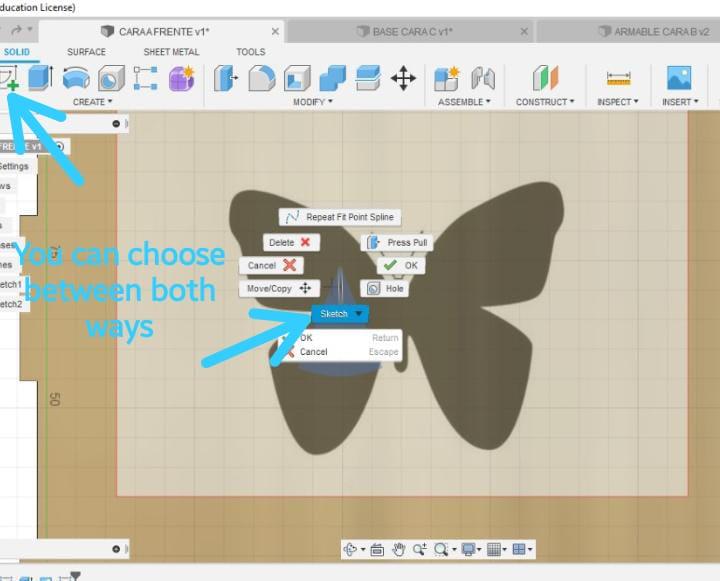Select the Pan hand tool
720x581 pixels.
click(x=399, y=549)
